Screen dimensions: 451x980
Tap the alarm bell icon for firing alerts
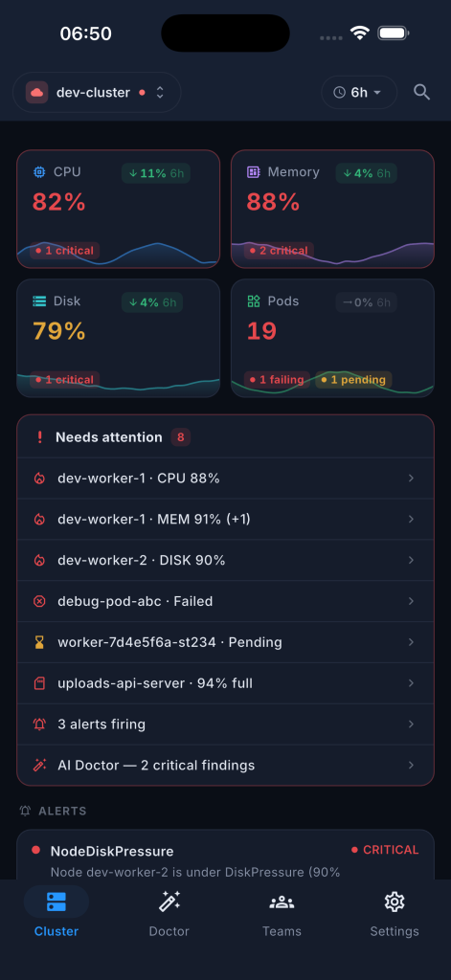pos(39,724)
